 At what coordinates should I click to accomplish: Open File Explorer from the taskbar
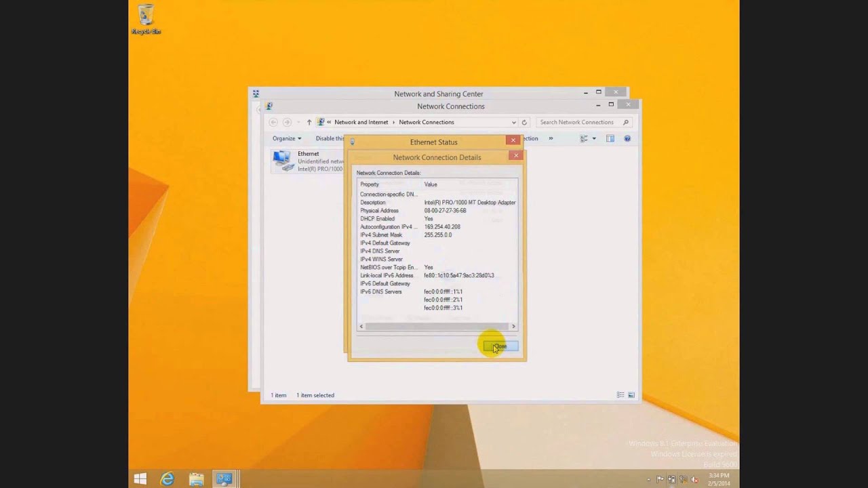tap(196, 479)
